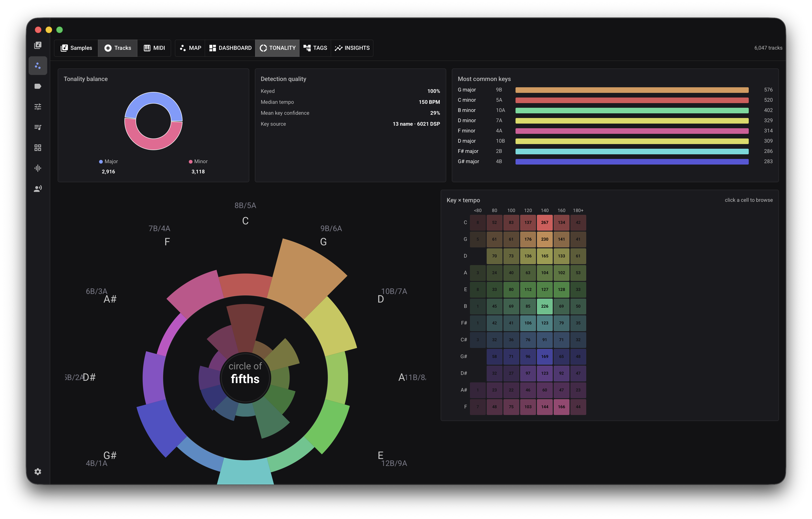Switch to the MIDI tab
This screenshot has height=519, width=812.
pyautogui.click(x=154, y=48)
